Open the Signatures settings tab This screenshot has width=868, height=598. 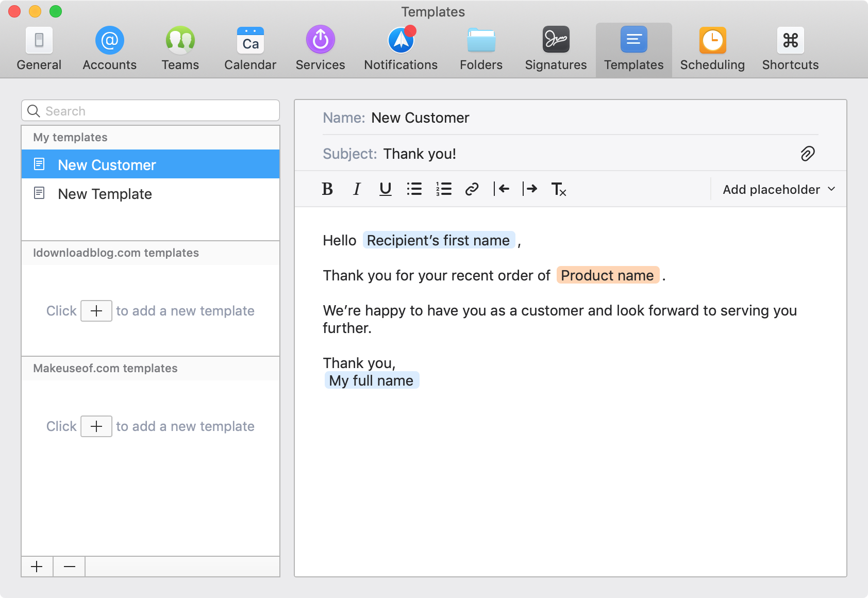point(555,48)
